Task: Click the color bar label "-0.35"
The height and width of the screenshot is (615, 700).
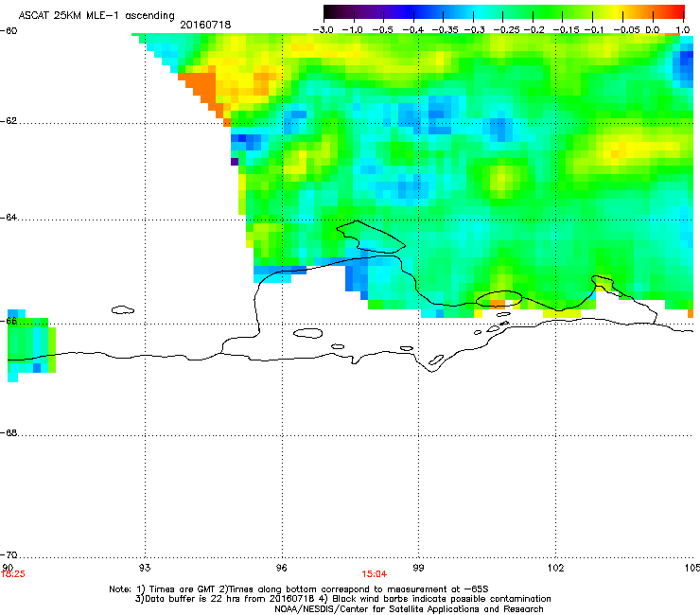Action: point(446,30)
